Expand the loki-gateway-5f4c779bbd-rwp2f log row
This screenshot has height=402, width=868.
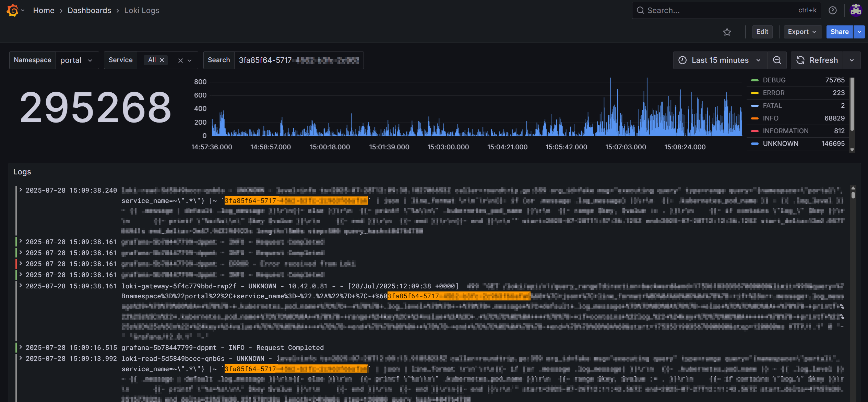coord(21,286)
